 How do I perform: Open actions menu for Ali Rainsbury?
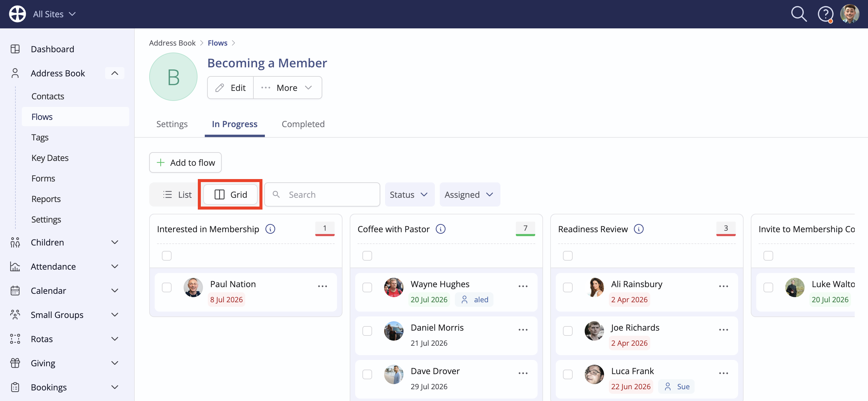(x=723, y=286)
